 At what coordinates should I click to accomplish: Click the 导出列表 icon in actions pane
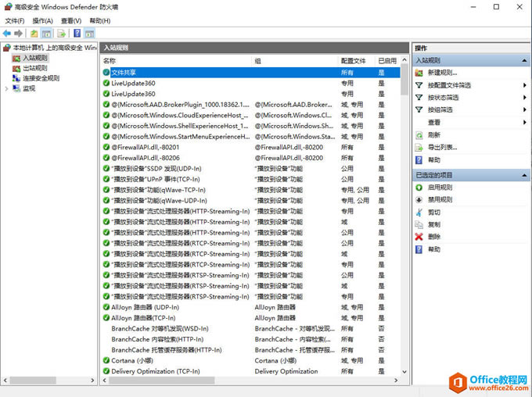419,148
